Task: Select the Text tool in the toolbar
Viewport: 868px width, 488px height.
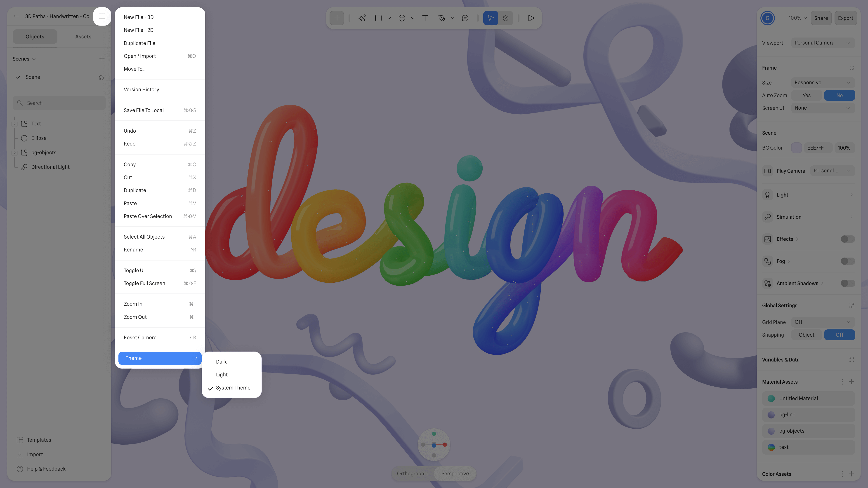Action: point(425,18)
